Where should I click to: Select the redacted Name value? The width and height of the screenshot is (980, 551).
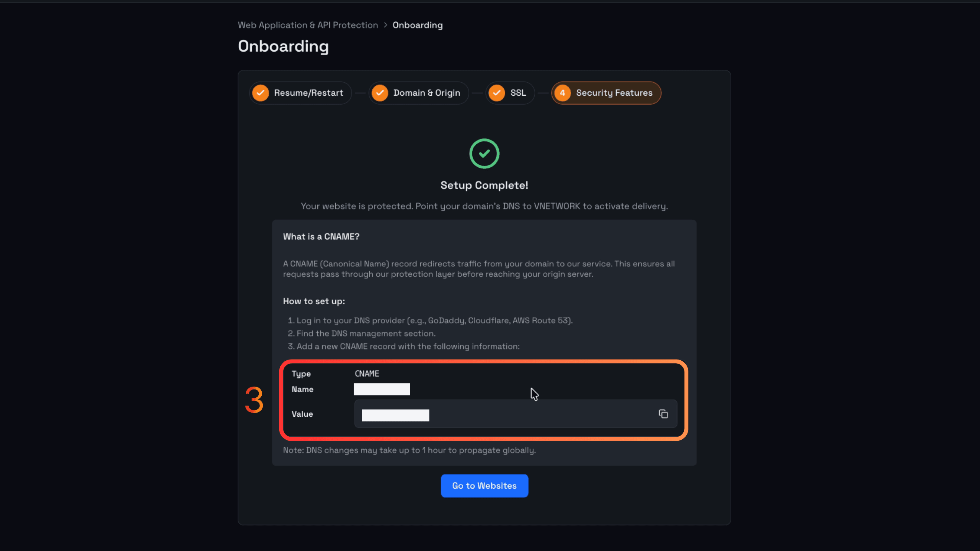(382, 389)
